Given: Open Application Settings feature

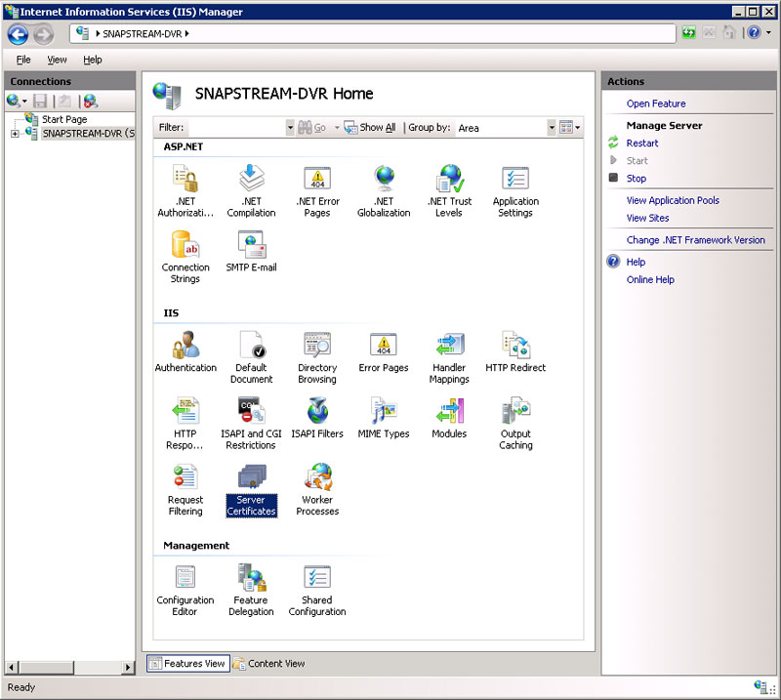Looking at the screenshot, I should (x=515, y=190).
